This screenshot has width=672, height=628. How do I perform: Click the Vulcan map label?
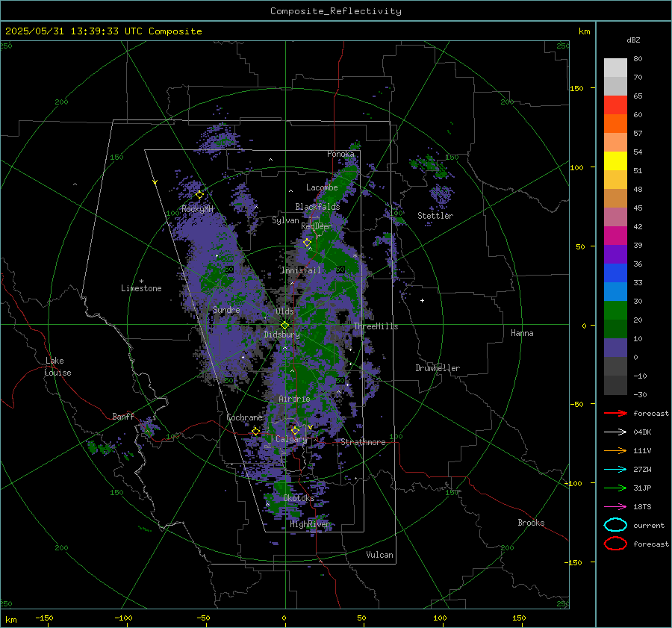379,555
